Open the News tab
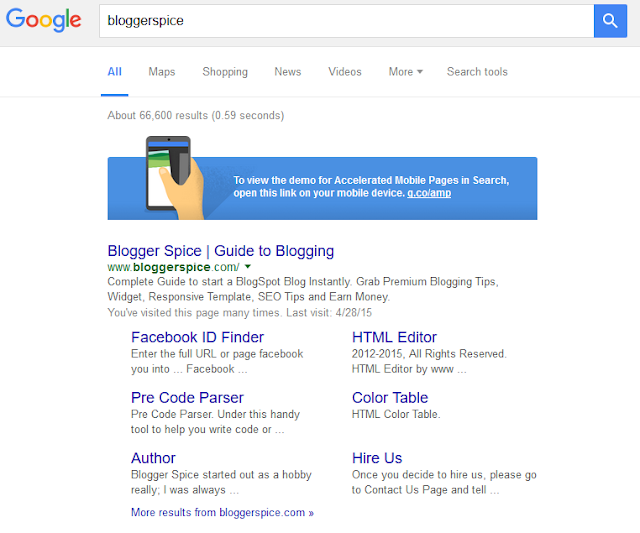This screenshot has height=533, width=640. [x=288, y=72]
